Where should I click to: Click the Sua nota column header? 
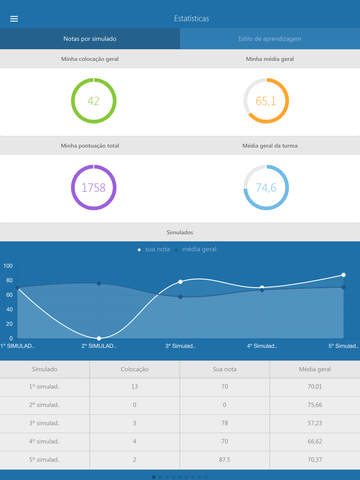225,369
